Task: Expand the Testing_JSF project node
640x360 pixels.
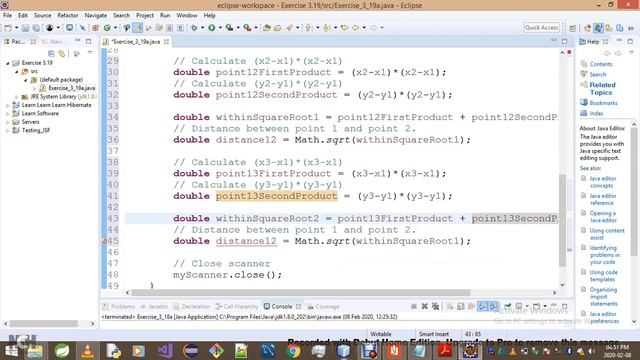Action: click(x=7, y=131)
